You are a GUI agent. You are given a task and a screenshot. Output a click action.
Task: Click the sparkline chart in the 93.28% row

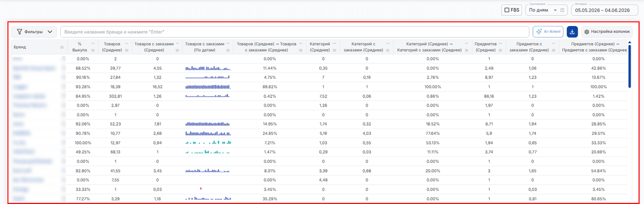pyautogui.click(x=208, y=87)
